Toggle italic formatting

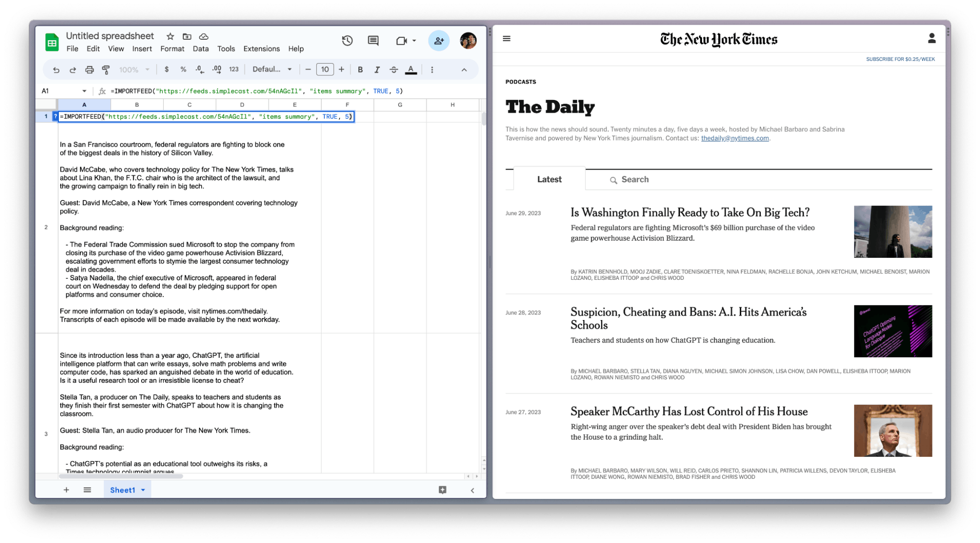(377, 70)
